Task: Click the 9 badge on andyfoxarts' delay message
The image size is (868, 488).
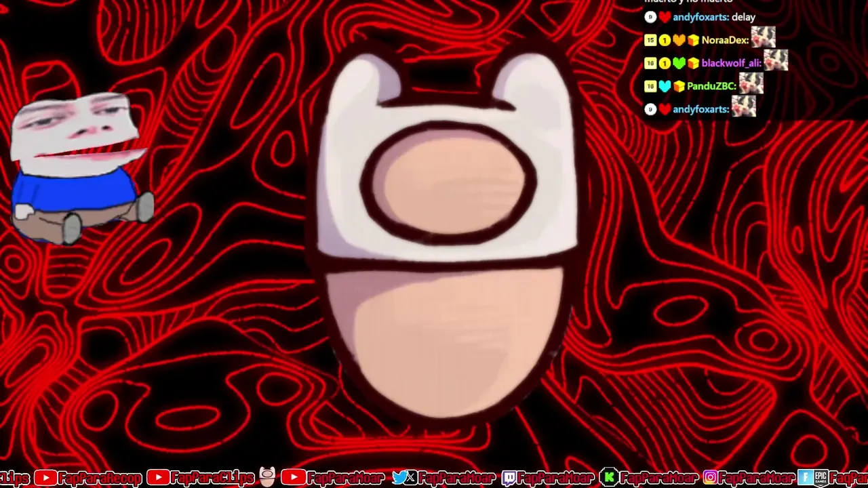Action: point(650,18)
